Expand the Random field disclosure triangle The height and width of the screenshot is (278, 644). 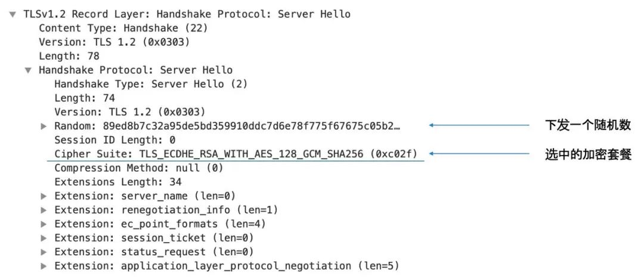(x=44, y=126)
